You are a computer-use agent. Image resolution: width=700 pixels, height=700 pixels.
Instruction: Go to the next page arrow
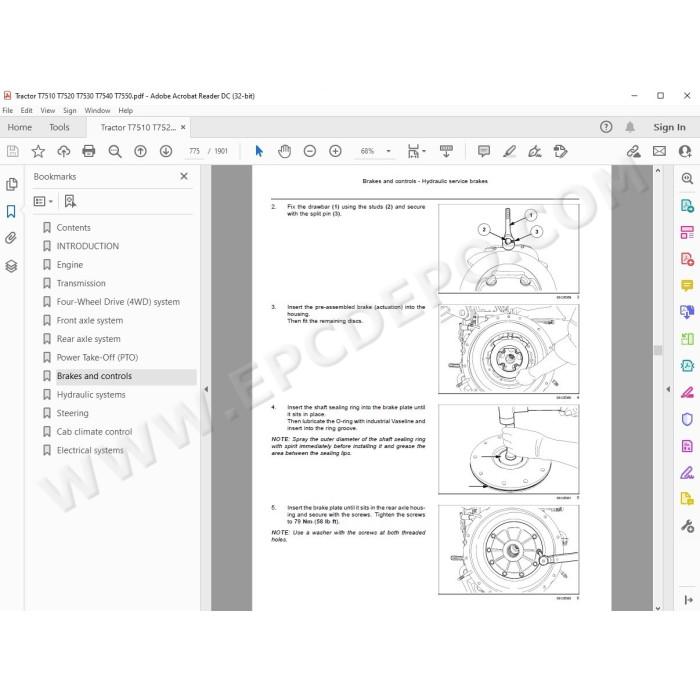tap(166, 151)
